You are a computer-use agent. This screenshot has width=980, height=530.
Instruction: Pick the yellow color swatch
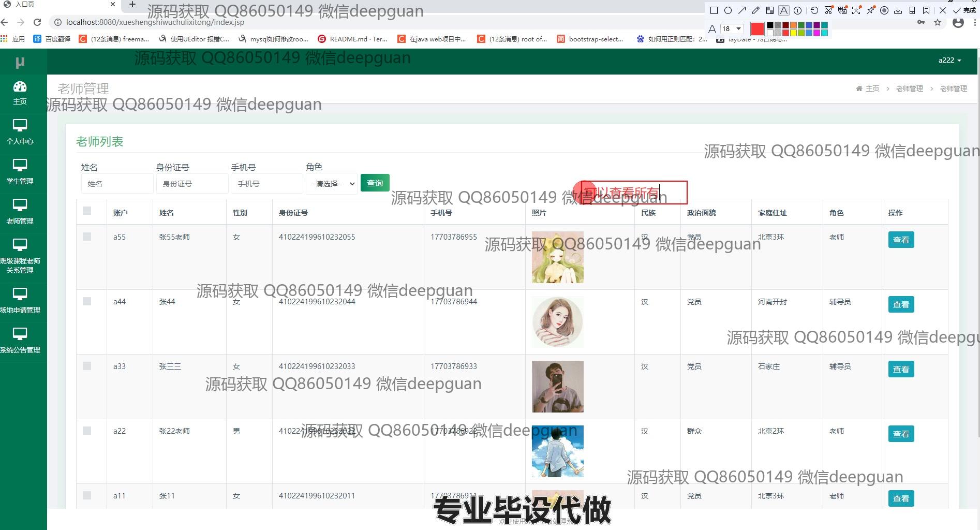[793, 33]
